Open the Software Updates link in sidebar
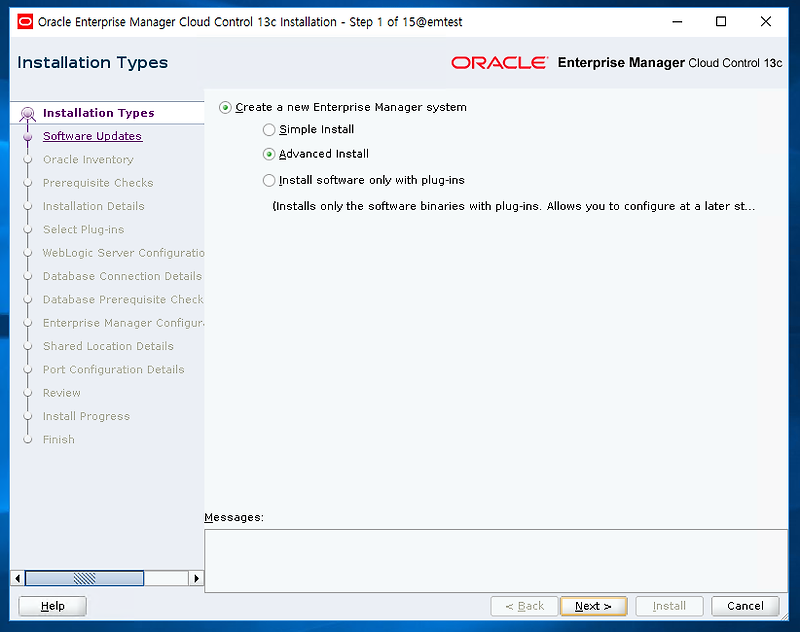This screenshot has height=632, width=800. tap(92, 135)
